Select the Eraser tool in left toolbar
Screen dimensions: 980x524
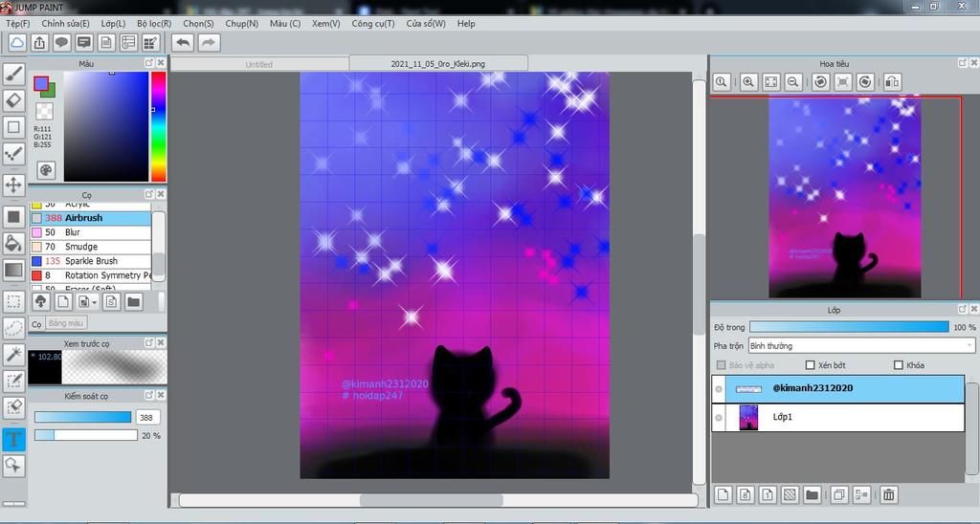[13, 100]
